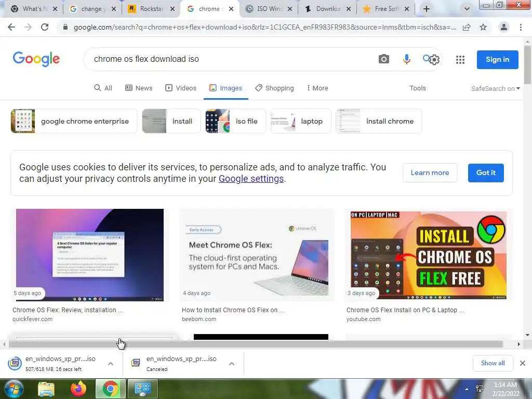Viewport: 532px width, 399px height.
Task: Open How to Install Chrome OS Flex link
Action: pyautogui.click(x=233, y=310)
